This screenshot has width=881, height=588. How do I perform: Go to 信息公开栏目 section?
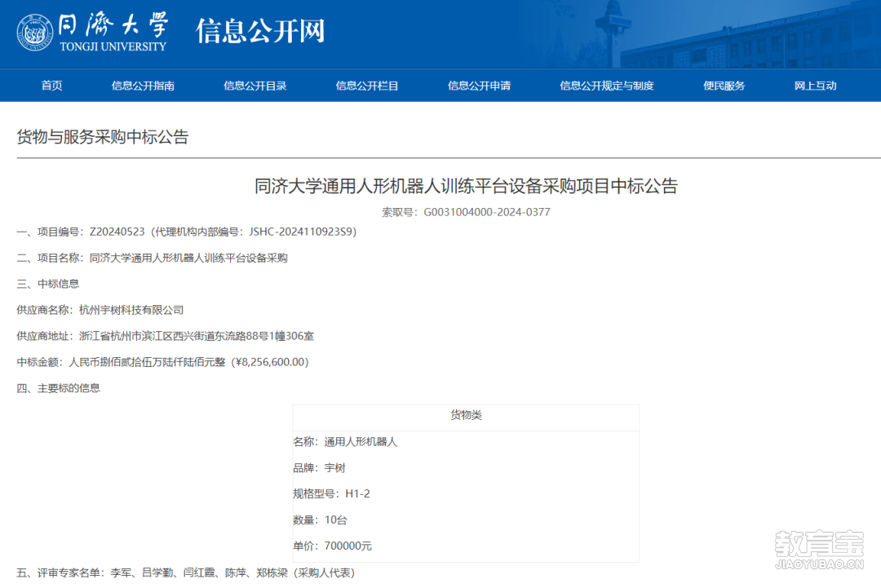(x=367, y=86)
